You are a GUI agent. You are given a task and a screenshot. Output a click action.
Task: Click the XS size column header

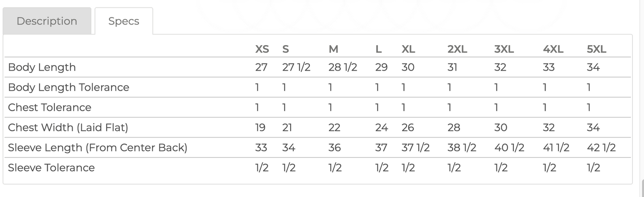coord(262,49)
